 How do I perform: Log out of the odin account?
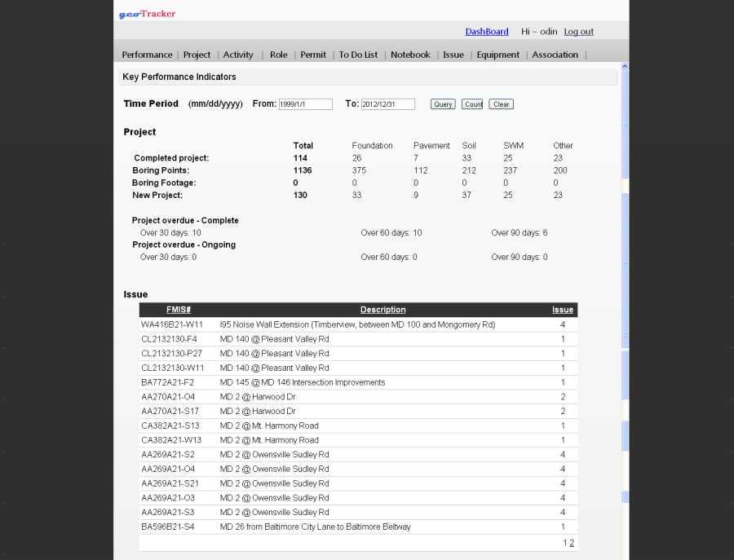coord(578,32)
